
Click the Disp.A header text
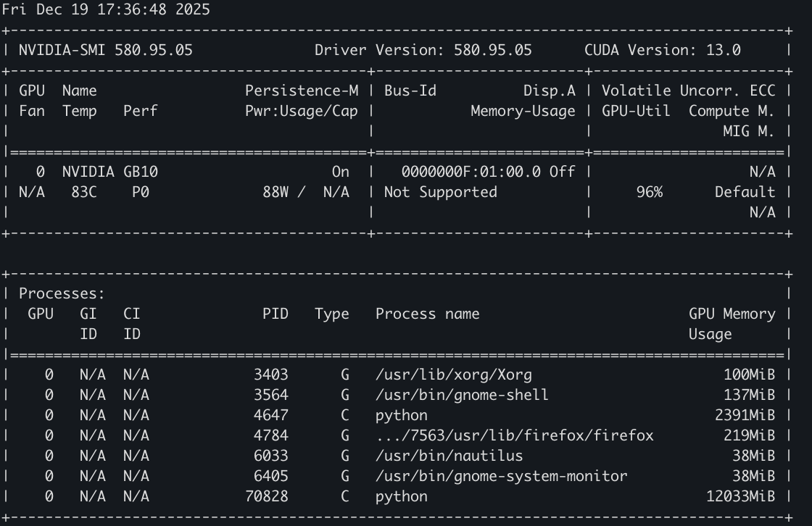pyautogui.click(x=550, y=91)
